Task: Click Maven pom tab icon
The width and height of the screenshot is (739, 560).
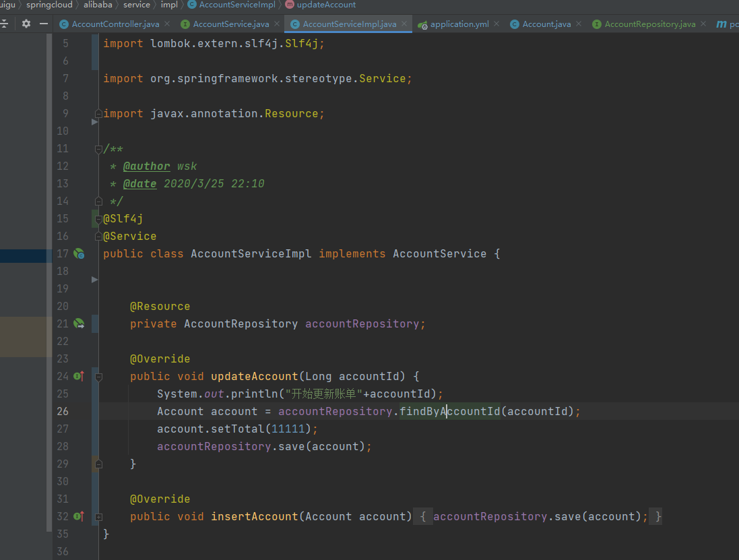Action: click(721, 24)
